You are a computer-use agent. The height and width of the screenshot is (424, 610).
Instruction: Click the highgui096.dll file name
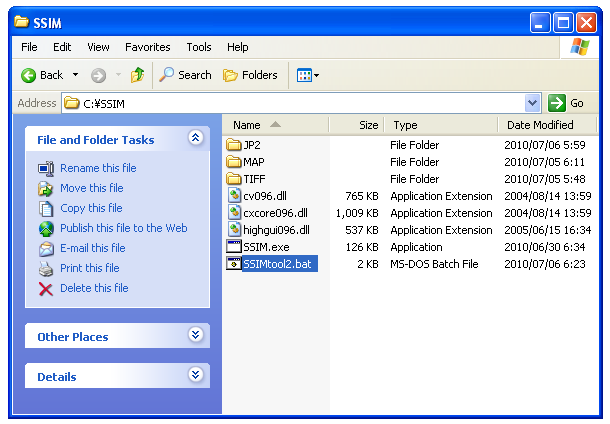coord(276,230)
